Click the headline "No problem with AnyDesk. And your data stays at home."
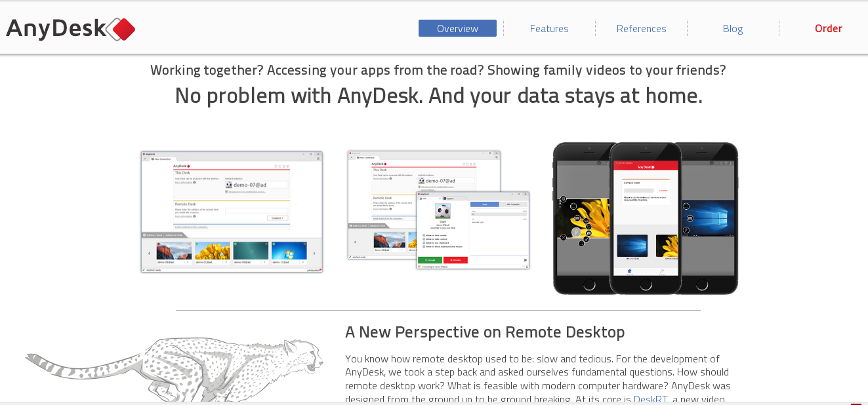Screen dimensions: 868x405 438,96
